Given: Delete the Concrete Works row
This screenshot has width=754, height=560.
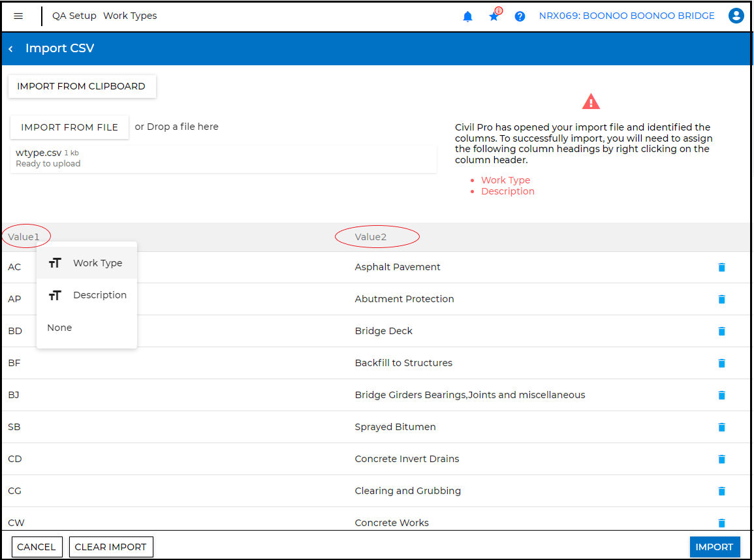Looking at the screenshot, I should coord(722,523).
